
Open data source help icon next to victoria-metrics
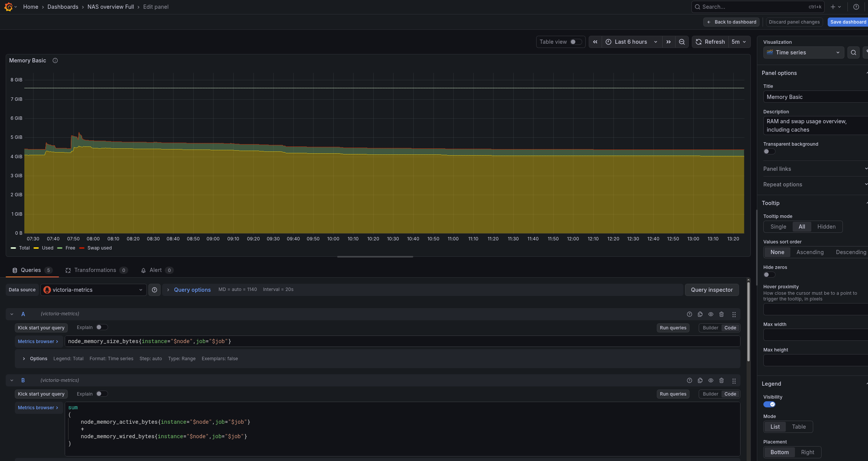(154, 290)
